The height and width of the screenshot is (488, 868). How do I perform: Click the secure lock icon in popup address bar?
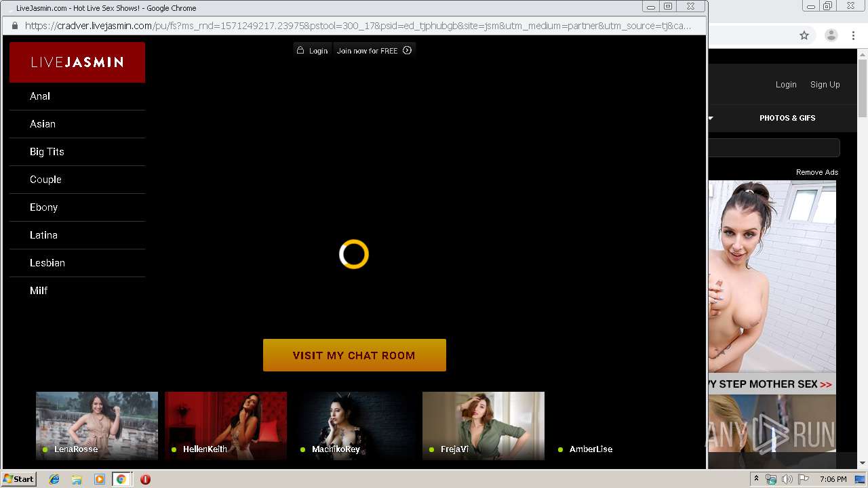pos(15,26)
